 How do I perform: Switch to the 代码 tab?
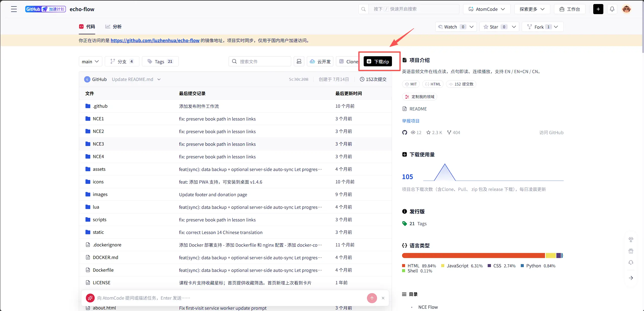(87, 27)
